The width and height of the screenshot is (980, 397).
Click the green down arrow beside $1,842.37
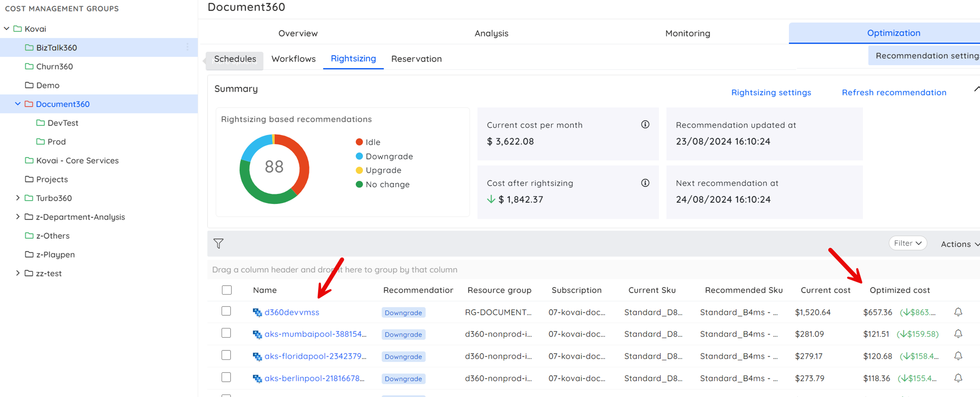pos(491,199)
